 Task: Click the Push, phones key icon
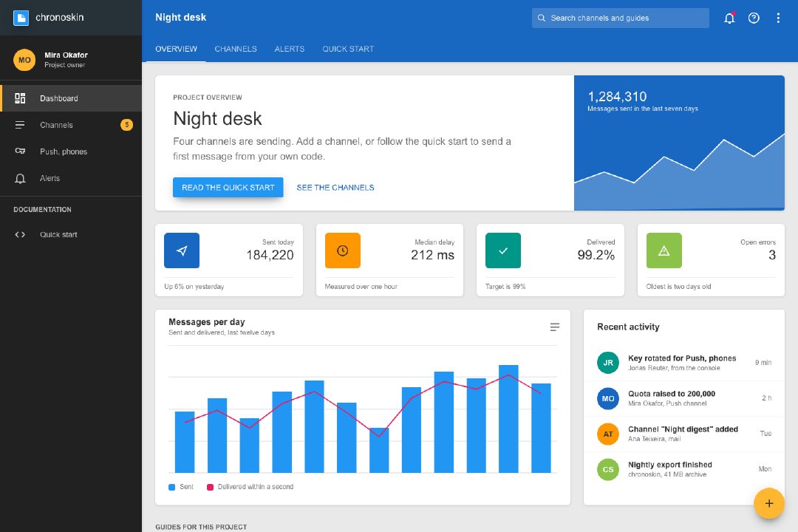(20, 151)
